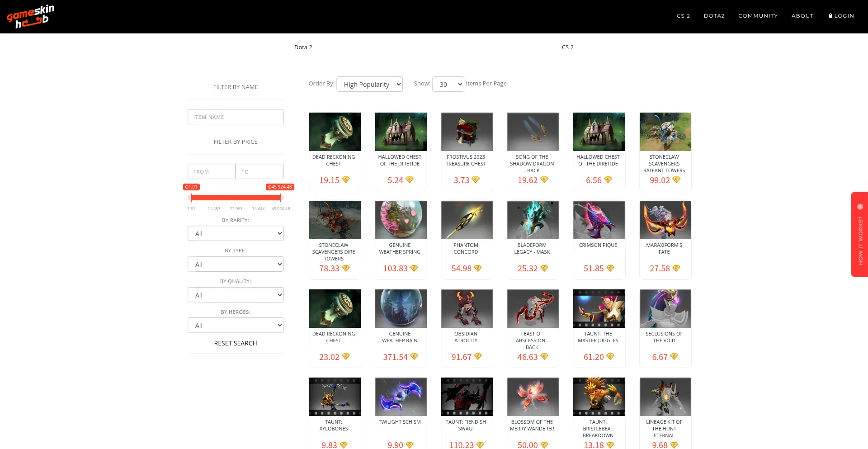Image resolution: width=868 pixels, height=449 pixels.
Task: Click the lock icon beside LOGIN
Action: pos(830,15)
